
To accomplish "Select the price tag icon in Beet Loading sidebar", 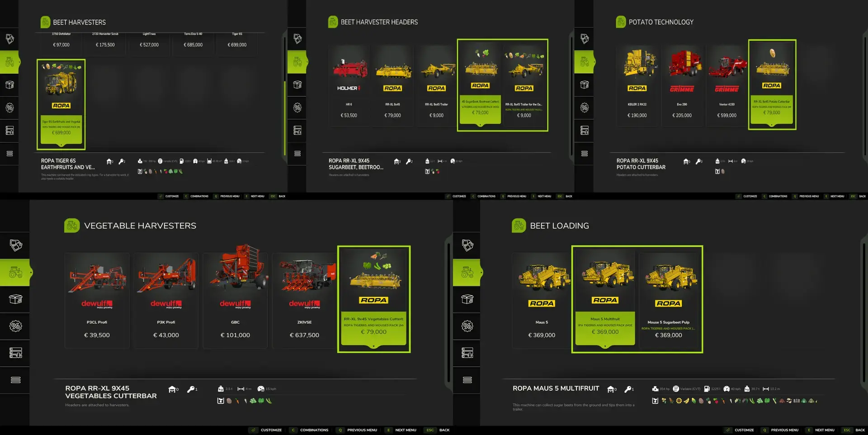I will 467,245.
